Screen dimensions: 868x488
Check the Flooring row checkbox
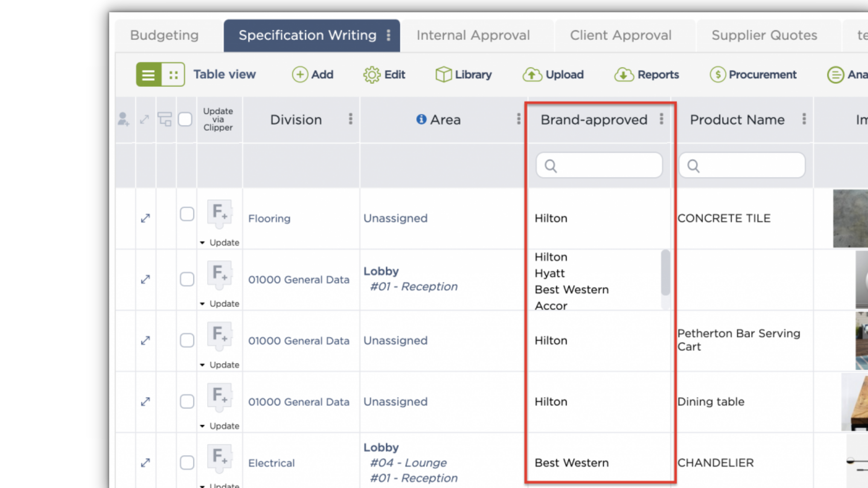point(187,214)
